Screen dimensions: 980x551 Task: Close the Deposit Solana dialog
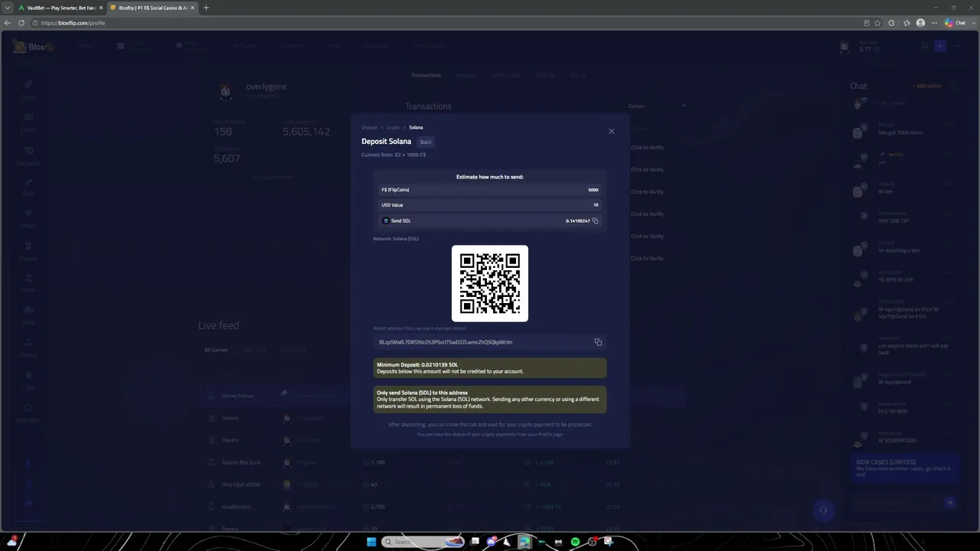(x=611, y=131)
